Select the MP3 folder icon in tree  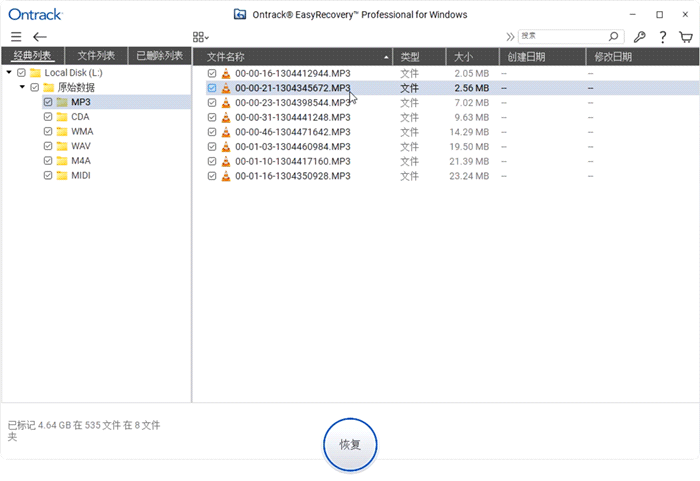click(62, 102)
